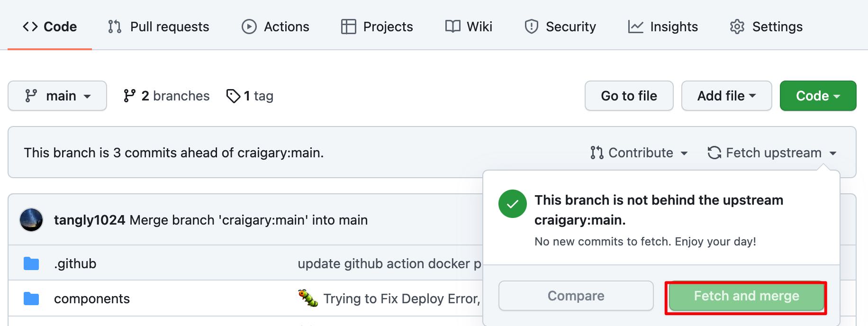Screen dimensions: 868x326
Task: Click the caret next to Fetch upstream
Action: coord(833,153)
